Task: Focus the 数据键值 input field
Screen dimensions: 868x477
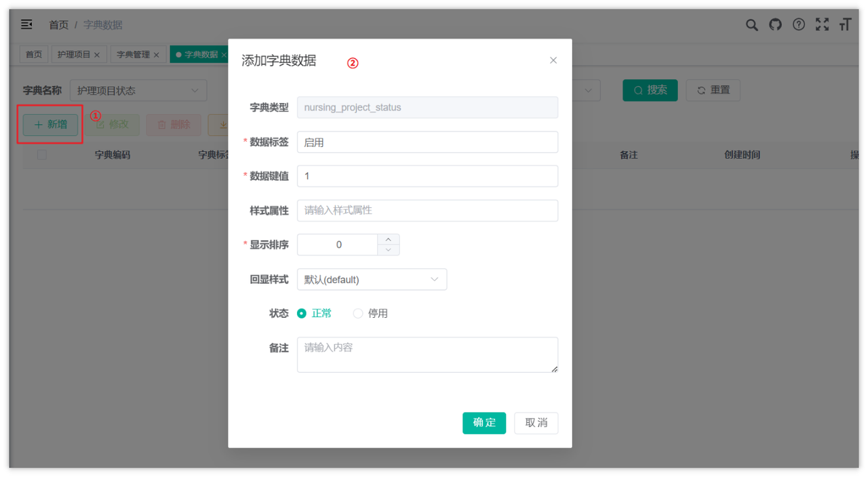Action: 427,176
